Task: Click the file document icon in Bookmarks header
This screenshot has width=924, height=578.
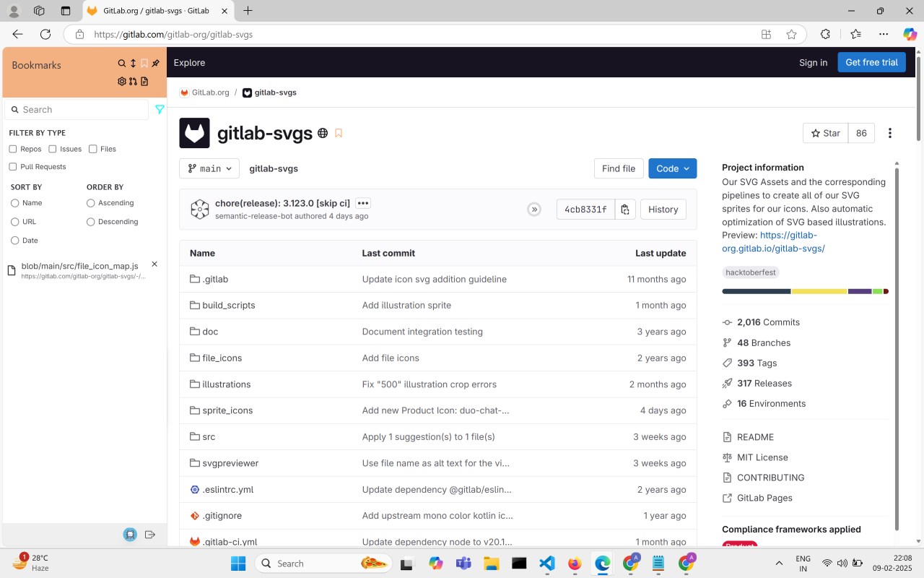Action: coord(144,82)
